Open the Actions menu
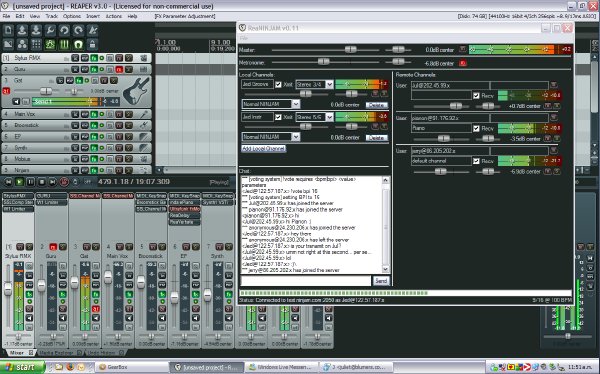 [114, 16]
